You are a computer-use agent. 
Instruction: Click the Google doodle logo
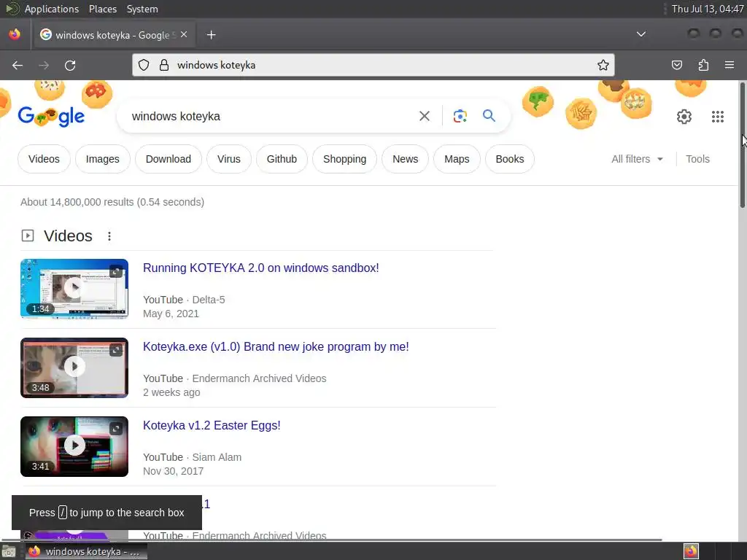tap(52, 117)
